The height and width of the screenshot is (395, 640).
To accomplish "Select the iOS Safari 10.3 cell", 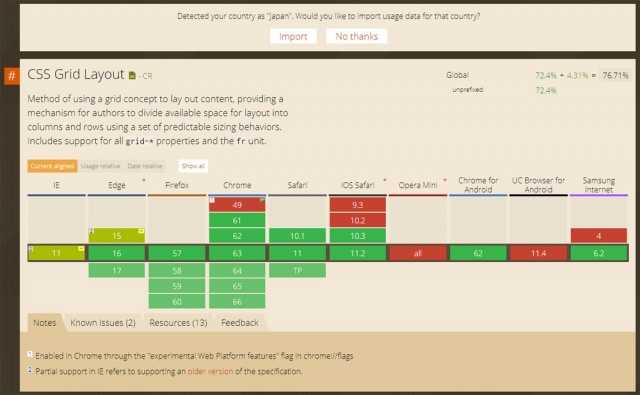I will coord(358,236).
